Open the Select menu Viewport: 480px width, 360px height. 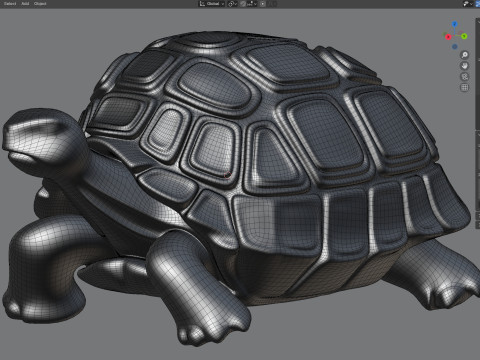(x=10, y=4)
